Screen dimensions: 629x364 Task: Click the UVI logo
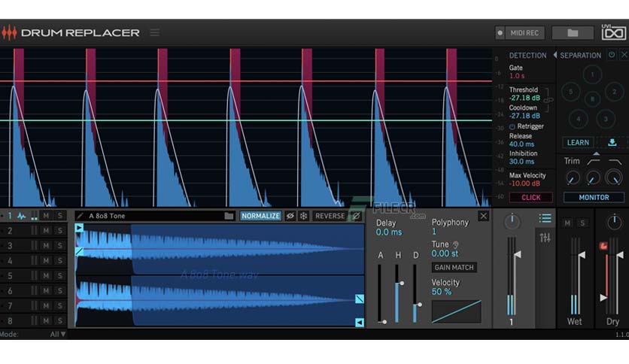[x=613, y=32]
